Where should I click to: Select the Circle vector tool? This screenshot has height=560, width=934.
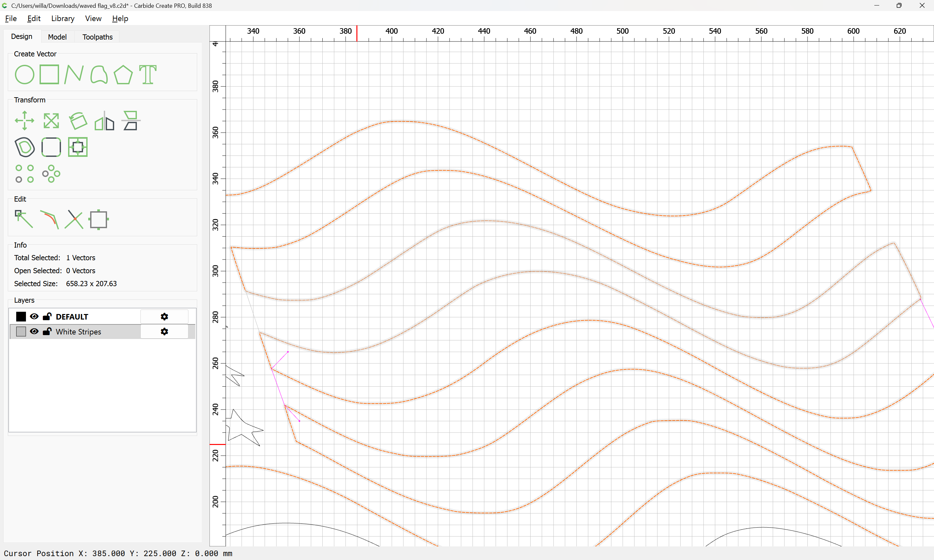point(24,74)
